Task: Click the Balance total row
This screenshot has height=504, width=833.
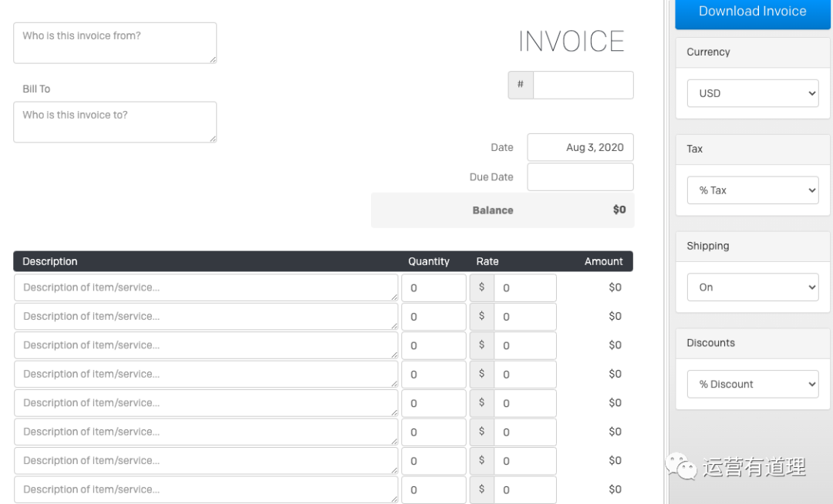Action: [x=502, y=210]
